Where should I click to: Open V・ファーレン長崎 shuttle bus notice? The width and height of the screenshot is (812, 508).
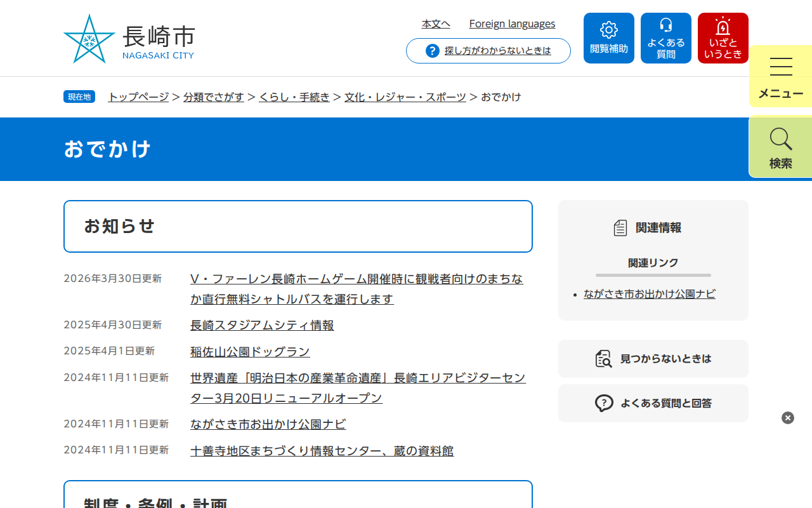[x=357, y=289]
